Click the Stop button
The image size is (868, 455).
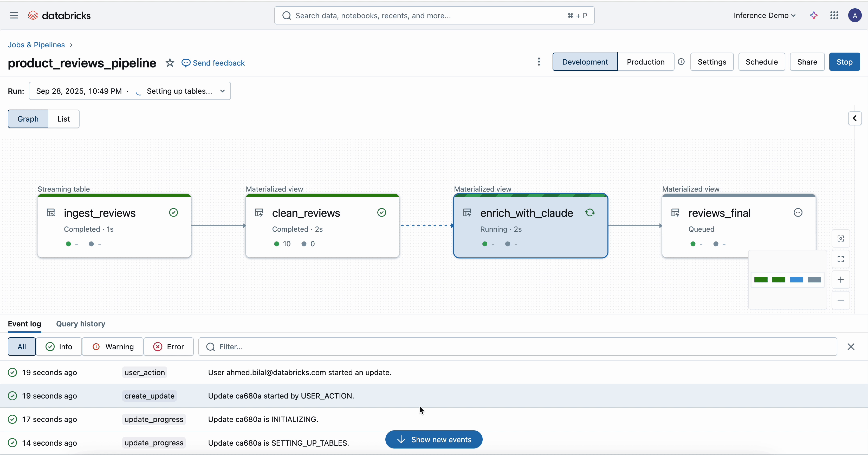point(844,62)
